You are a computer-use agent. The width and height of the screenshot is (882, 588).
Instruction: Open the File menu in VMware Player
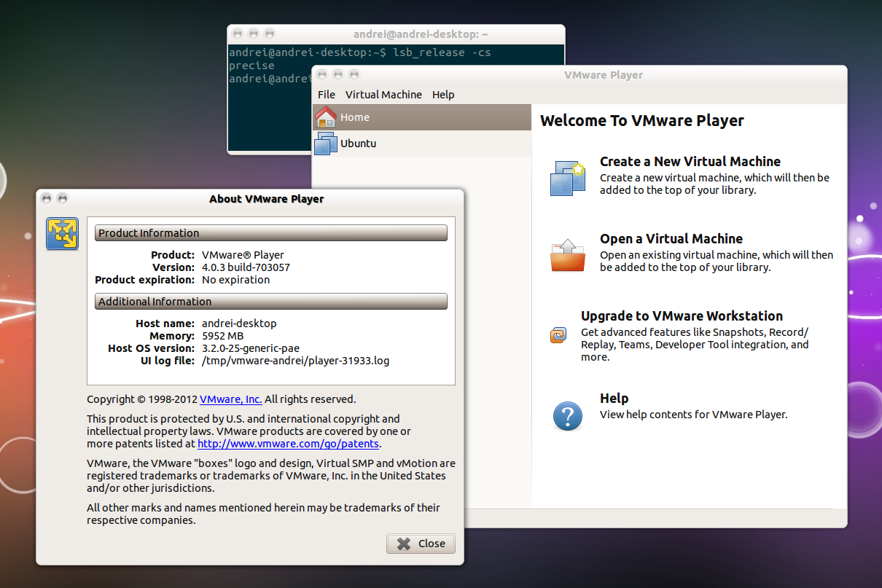327,95
